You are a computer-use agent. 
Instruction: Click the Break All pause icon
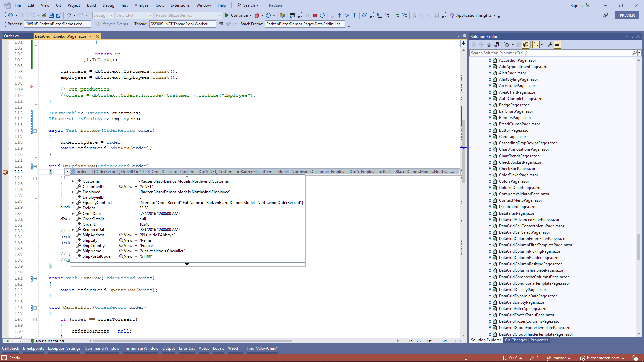point(307,15)
